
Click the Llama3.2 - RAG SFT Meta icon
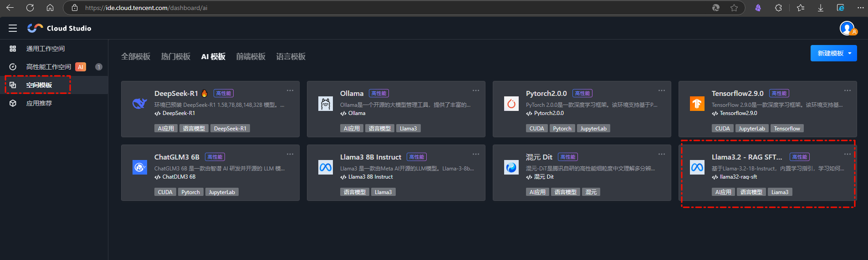[x=697, y=167]
